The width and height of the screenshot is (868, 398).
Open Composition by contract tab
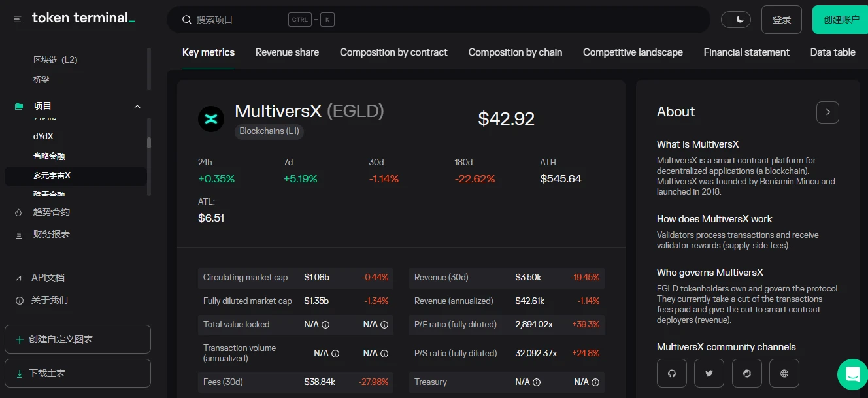pyautogui.click(x=393, y=52)
